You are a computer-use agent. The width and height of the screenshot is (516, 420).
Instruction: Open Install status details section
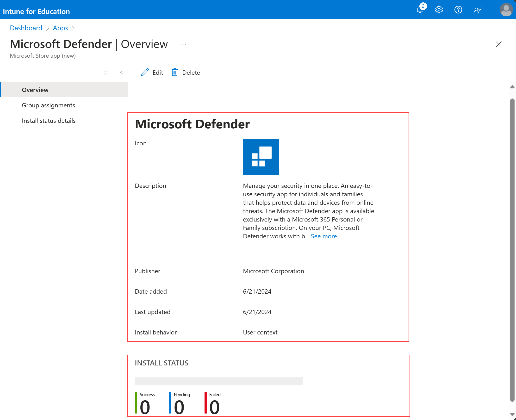[49, 120]
